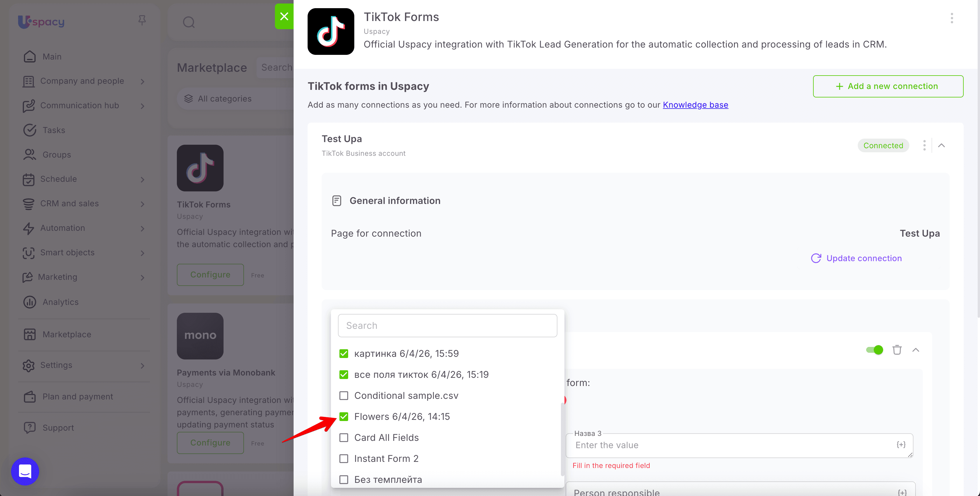Pin the sidebar with the pin icon

coord(142,20)
